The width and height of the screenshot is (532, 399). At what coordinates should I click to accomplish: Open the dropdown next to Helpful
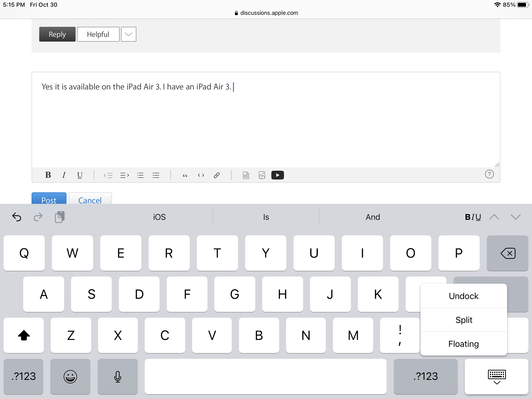coord(128,34)
